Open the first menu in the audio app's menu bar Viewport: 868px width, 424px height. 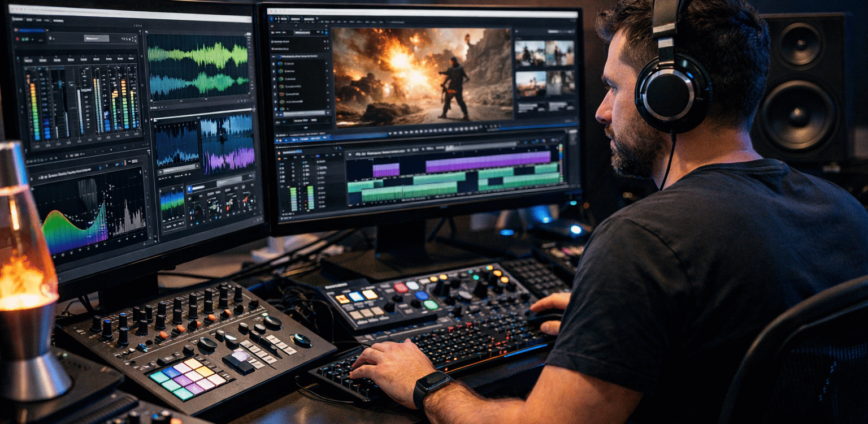click(x=16, y=20)
